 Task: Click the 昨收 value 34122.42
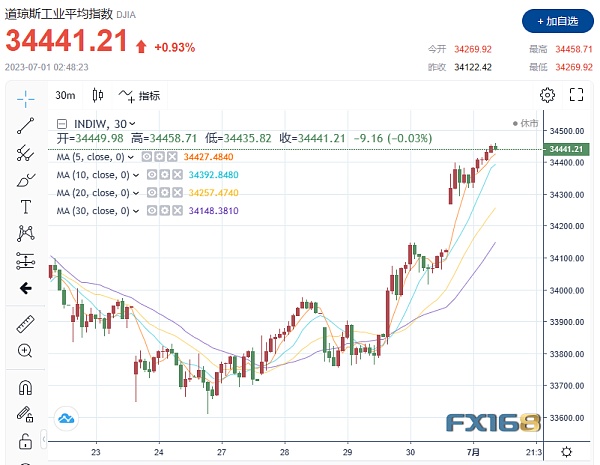(473, 67)
